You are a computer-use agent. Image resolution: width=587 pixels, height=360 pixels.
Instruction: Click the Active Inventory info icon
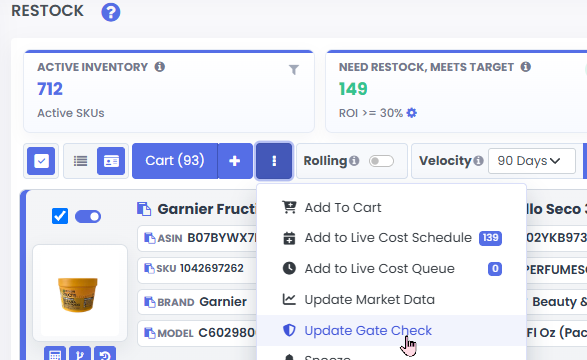coord(160,67)
